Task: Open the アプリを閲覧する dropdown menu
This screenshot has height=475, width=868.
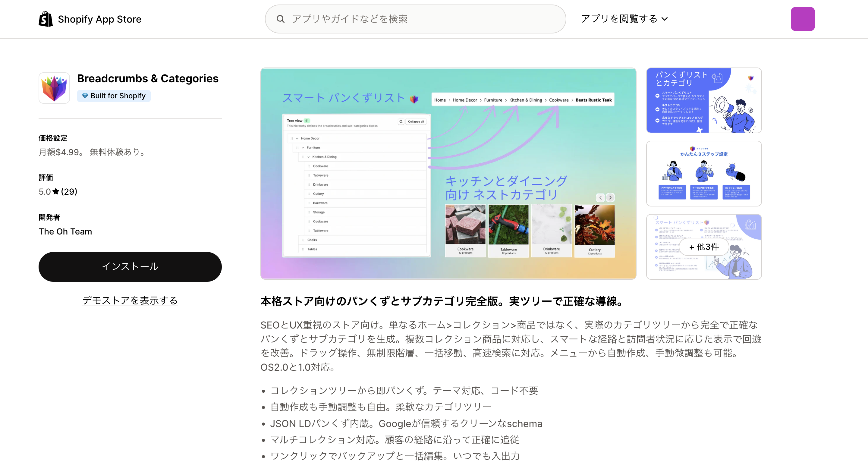Action: [x=624, y=19]
